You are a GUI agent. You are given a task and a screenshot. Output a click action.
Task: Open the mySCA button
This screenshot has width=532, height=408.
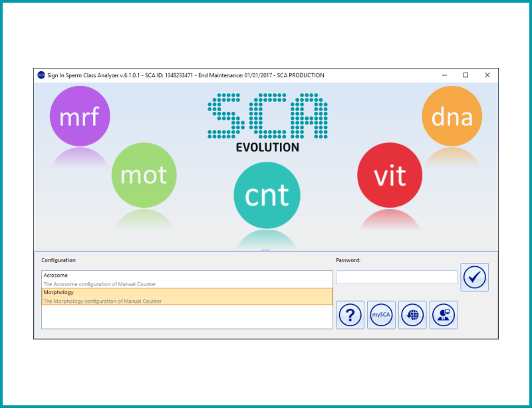[x=381, y=315]
